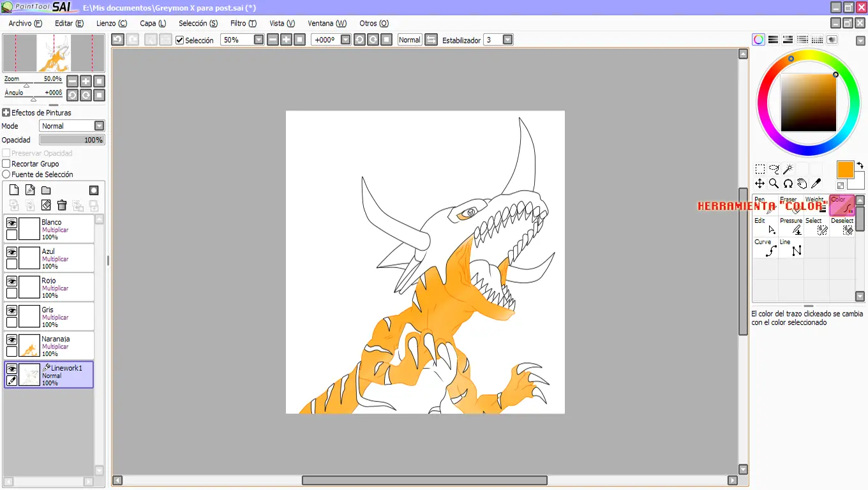Zoom in using navigator plus button
The height and width of the screenshot is (490, 868).
86,81
